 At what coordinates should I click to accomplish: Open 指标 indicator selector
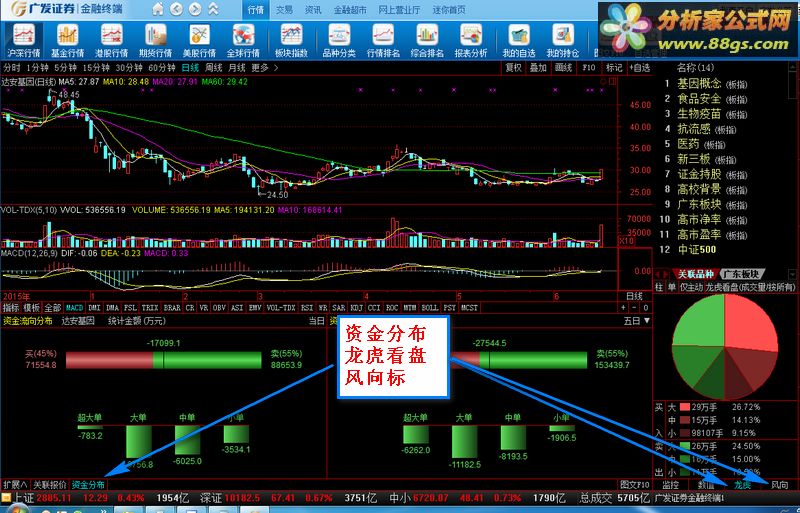pyautogui.click(x=11, y=308)
